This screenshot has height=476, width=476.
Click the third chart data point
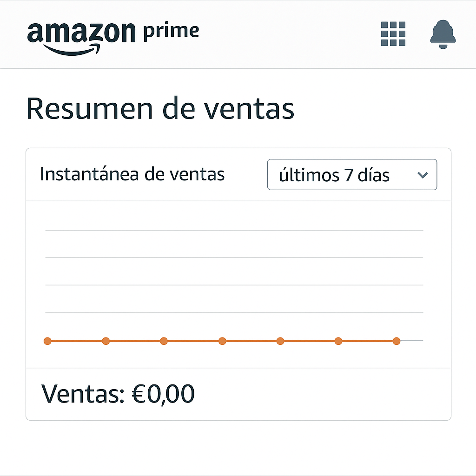[x=164, y=341]
